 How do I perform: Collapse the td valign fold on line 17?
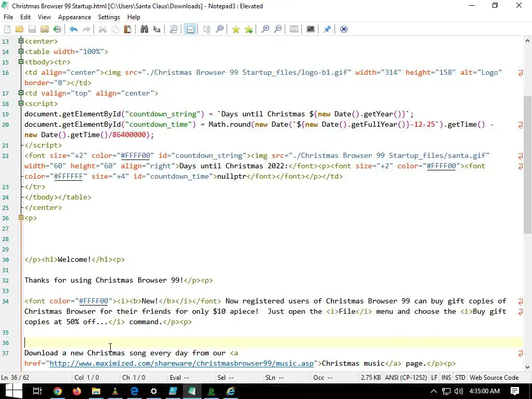(21, 93)
